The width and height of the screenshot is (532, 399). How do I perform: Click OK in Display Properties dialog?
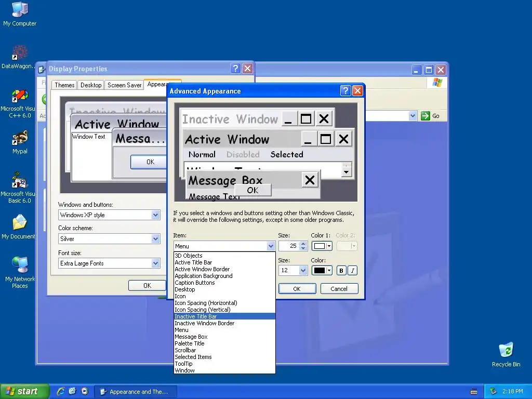tap(147, 286)
